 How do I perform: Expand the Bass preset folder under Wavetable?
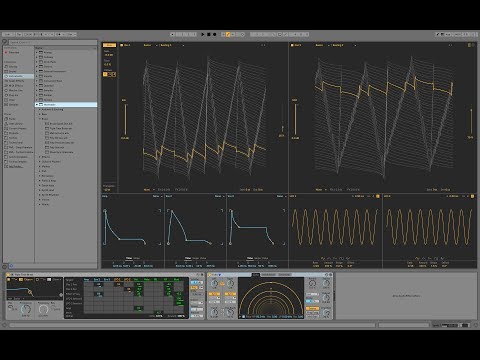pos(40,114)
